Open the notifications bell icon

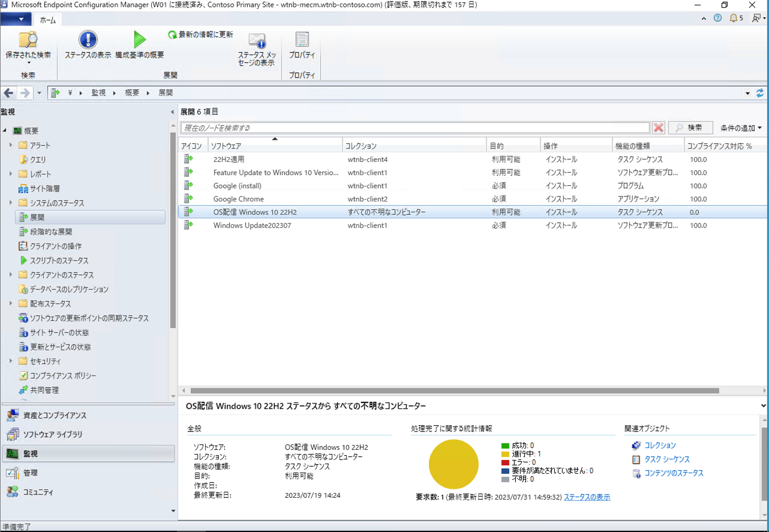[734, 18]
